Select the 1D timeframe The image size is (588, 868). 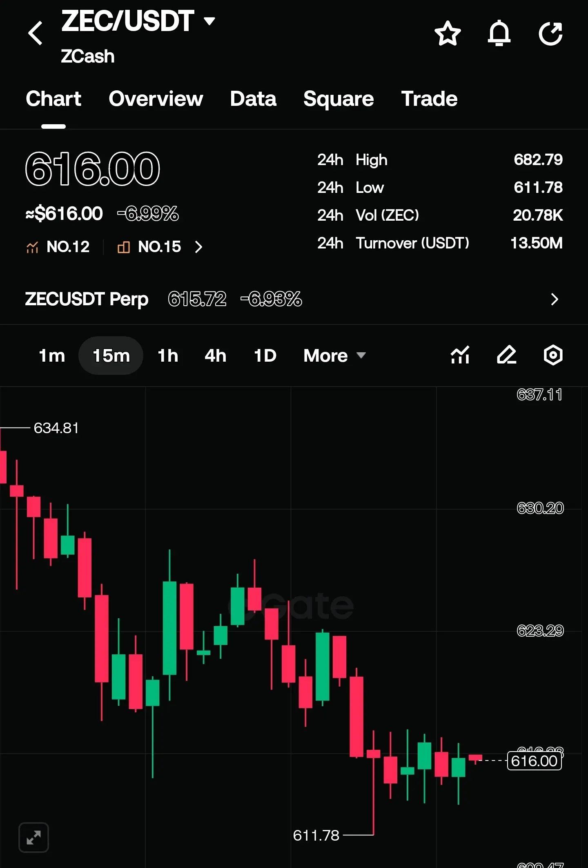[x=265, y=356]
